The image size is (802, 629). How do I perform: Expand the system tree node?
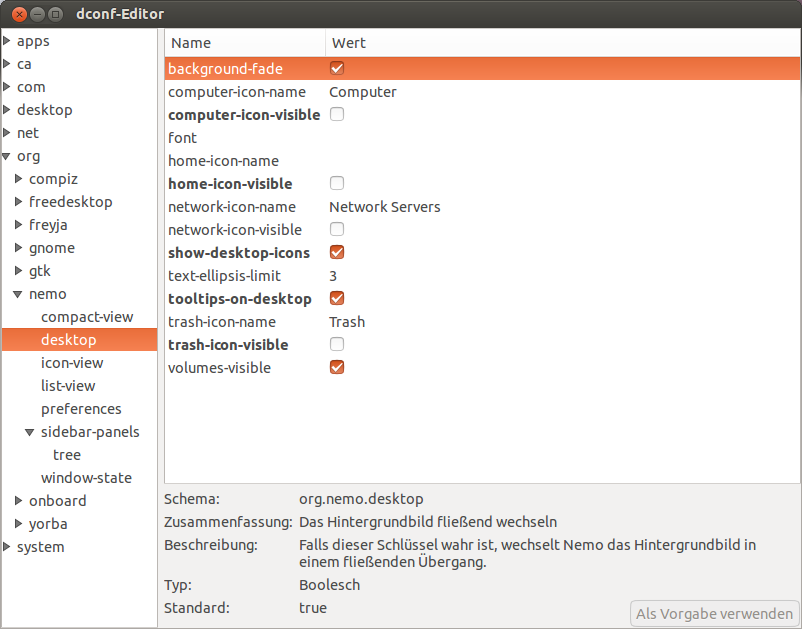pos(7,546)
